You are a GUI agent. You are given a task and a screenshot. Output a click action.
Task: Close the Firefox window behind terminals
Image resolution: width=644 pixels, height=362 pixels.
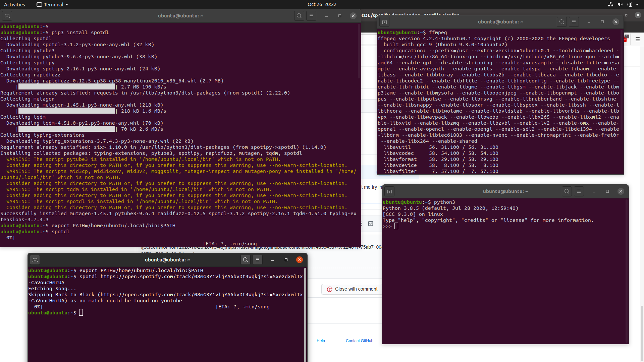[638, 15]
